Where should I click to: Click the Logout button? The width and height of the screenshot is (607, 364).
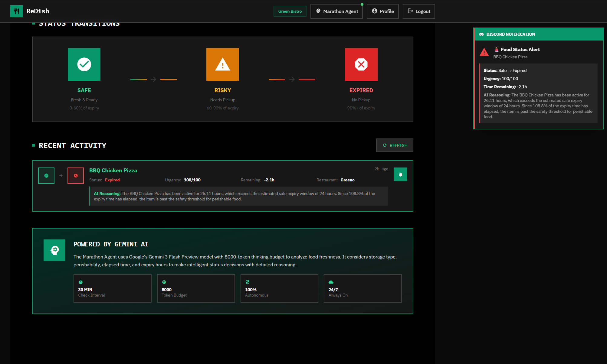click(419, 11)
